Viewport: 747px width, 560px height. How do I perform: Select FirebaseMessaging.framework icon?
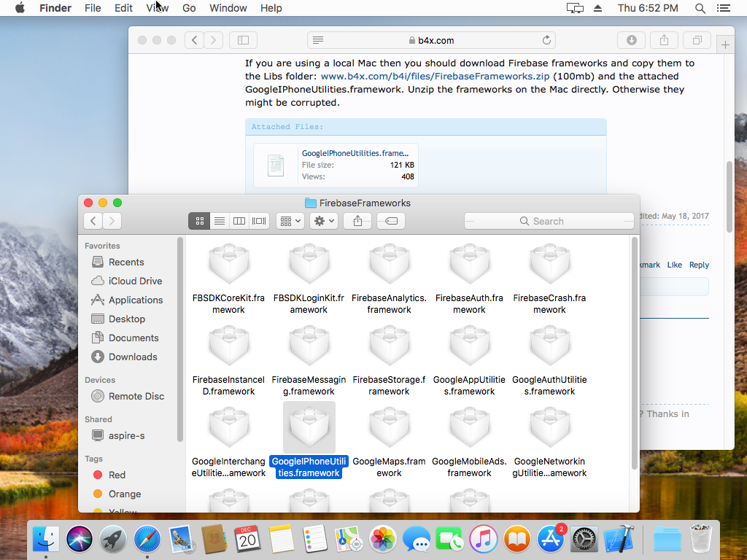309,346
